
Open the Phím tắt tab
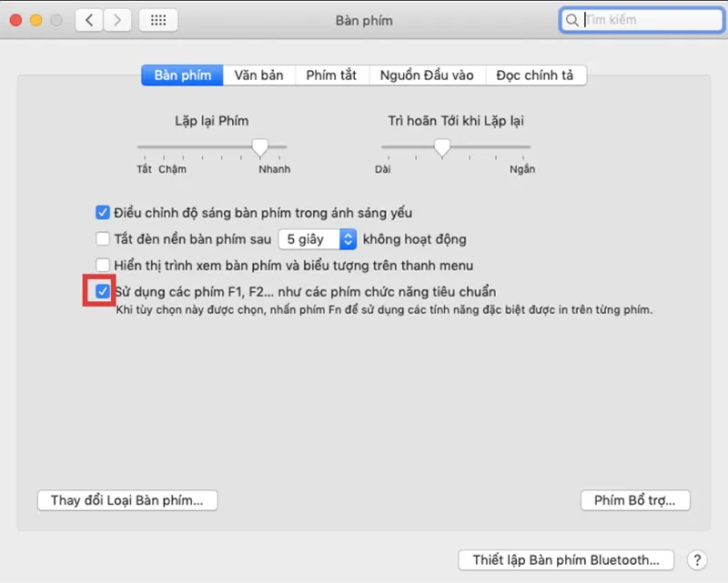(x=331, y=75)
